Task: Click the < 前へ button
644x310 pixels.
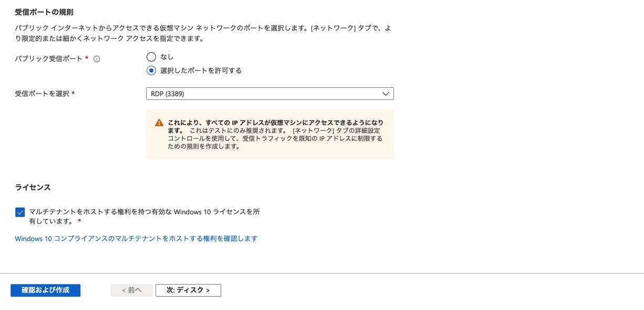Action: 131,290
